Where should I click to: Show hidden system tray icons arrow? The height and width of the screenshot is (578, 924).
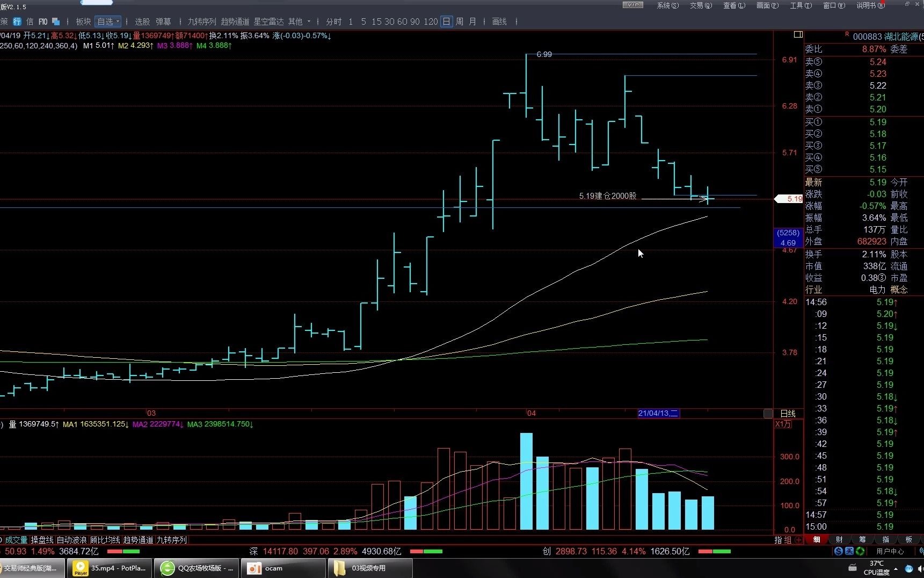(x=896, y=568)
